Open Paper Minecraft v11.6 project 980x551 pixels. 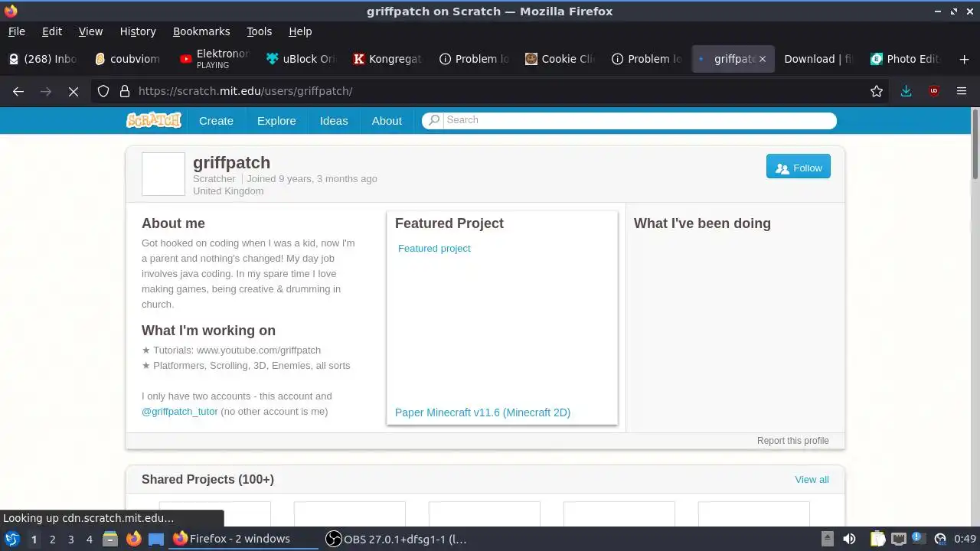point(482,412)
